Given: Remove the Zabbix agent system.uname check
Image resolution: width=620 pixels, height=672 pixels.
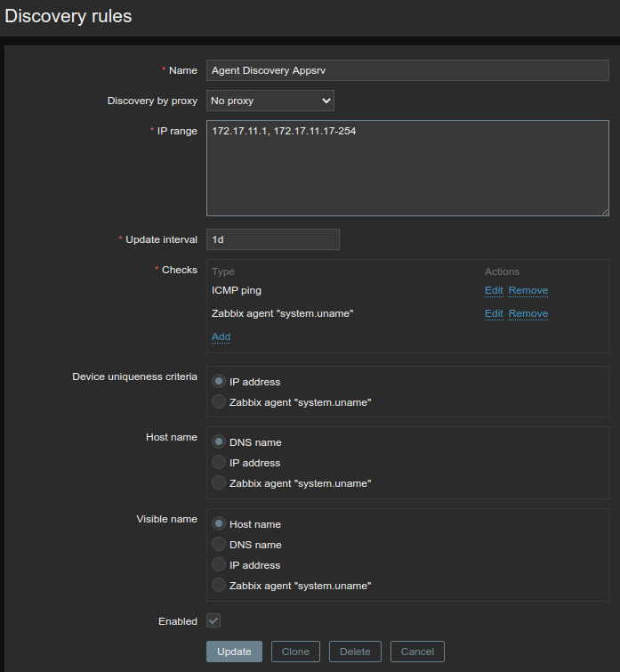Looking at the screenshot, I should click(528, 313).
